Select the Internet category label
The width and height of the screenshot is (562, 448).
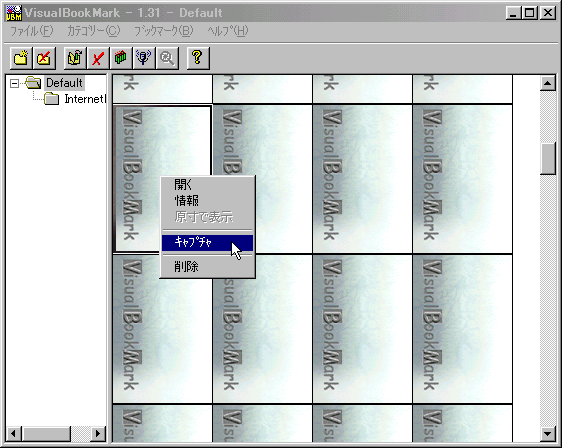[x=85, y=99]
